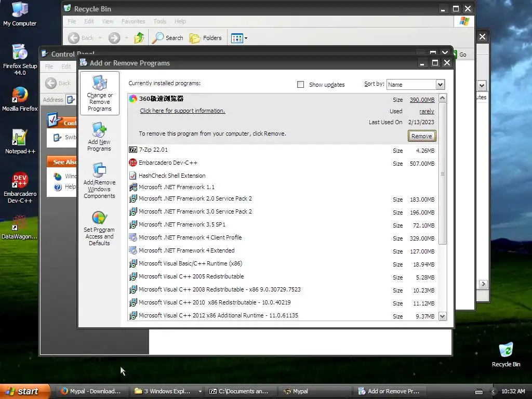This screenshot has width=532, height=399.
Task: Click the 360 browser program icon
Action: point(133,99)
